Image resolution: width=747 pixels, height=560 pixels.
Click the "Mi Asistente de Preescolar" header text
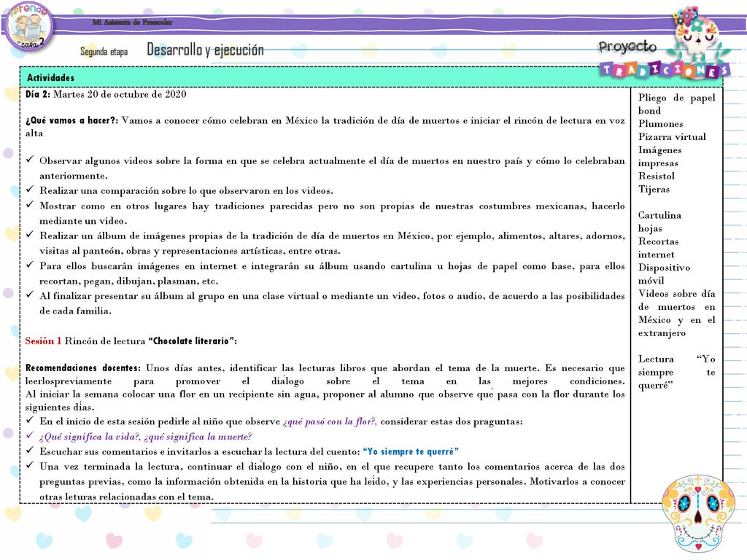[133, 22]
